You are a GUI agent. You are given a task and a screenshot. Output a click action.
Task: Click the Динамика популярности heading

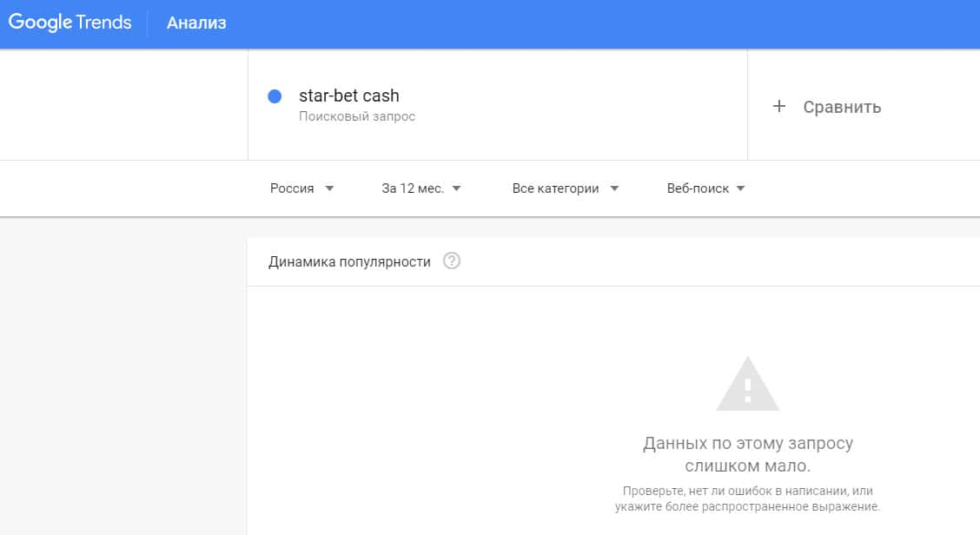coord(349,261)
